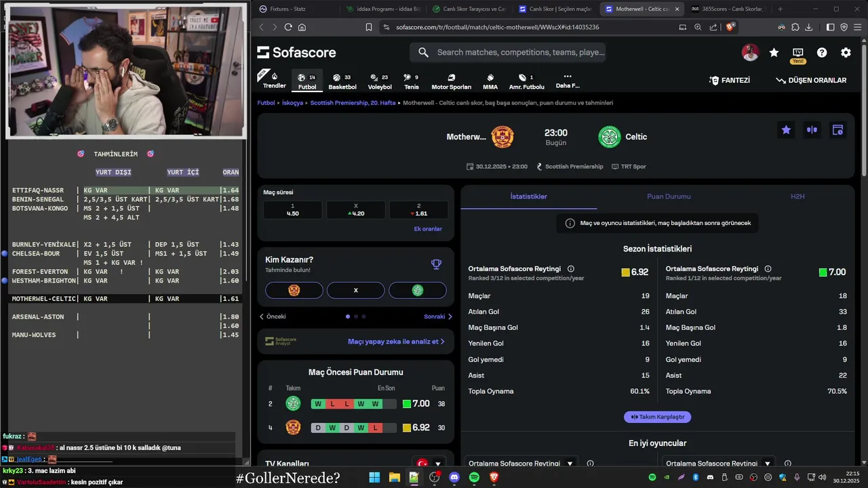The width and height of the screenshot is (868, 488).
Task: Select the Tenis sport tab
Action: coord(412,81)
